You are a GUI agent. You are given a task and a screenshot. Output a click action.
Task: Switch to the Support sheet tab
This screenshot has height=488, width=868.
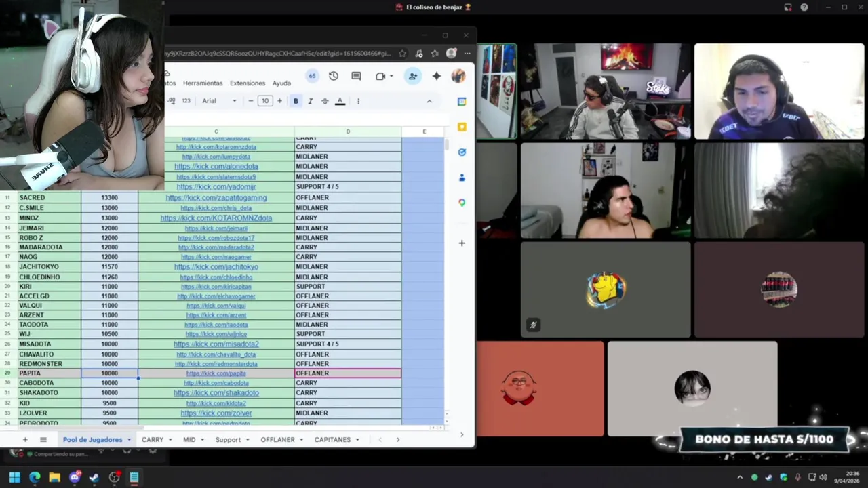pos(228,439)
